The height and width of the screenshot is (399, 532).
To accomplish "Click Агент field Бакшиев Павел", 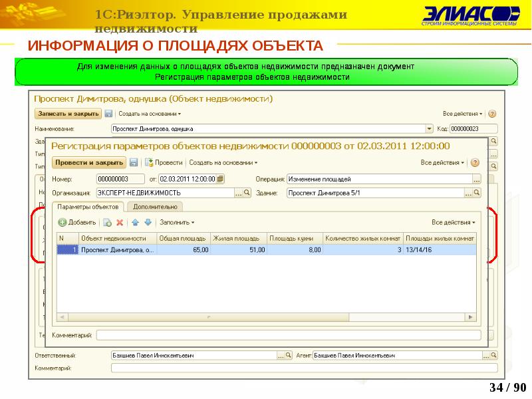I will click(x=397, y=355).
